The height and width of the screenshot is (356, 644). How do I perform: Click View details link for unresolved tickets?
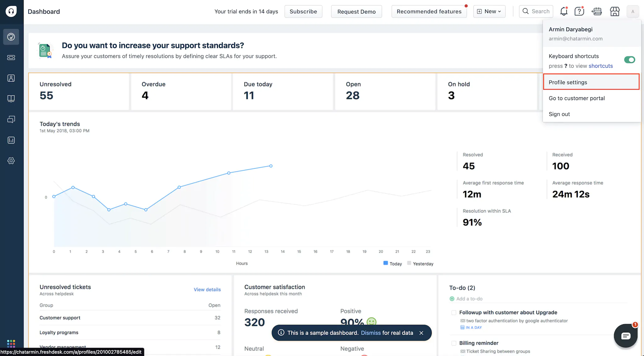click(x=207, y=290)
